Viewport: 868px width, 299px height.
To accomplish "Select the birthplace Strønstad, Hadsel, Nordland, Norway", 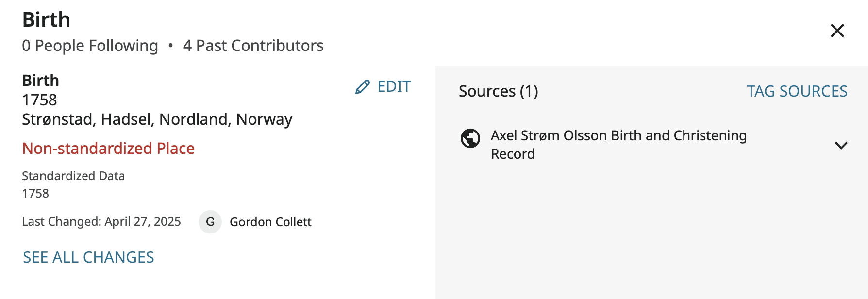I will click(157, 119).
